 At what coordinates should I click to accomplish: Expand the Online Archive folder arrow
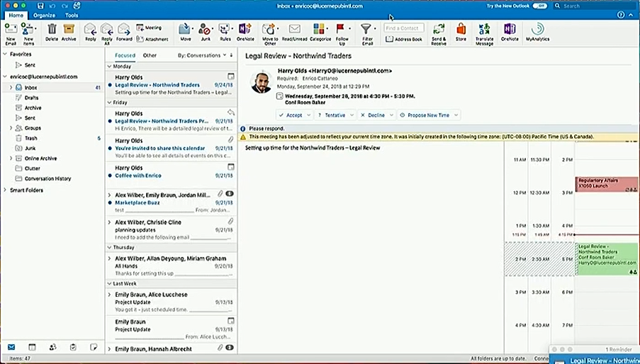pos(11,158)
